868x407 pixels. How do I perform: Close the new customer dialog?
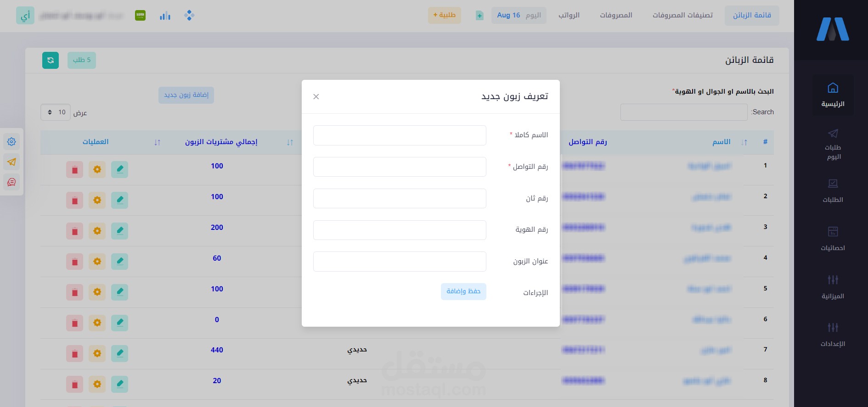pos(316,96)
